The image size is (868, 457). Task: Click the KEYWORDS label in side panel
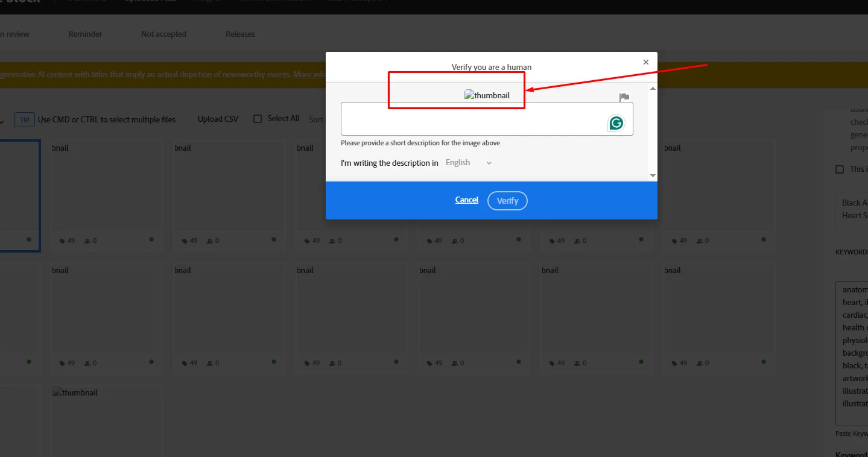(852, 252)
